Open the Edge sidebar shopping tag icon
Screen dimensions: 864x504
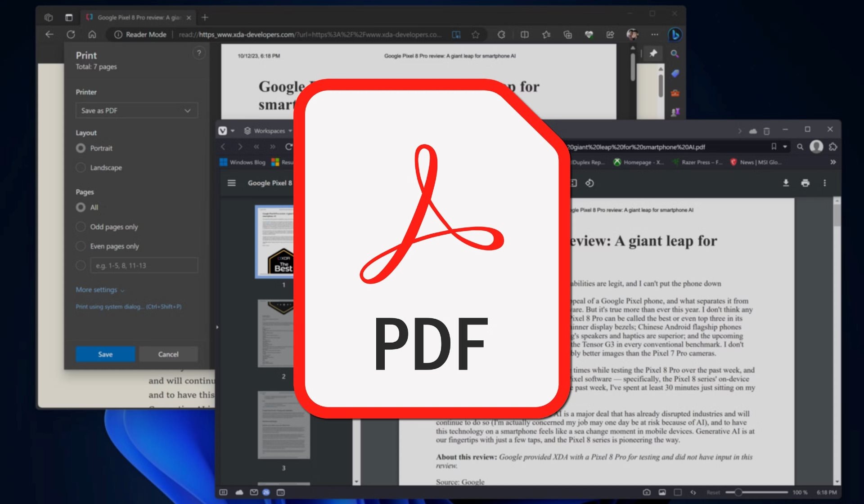[x=675, y=73]
